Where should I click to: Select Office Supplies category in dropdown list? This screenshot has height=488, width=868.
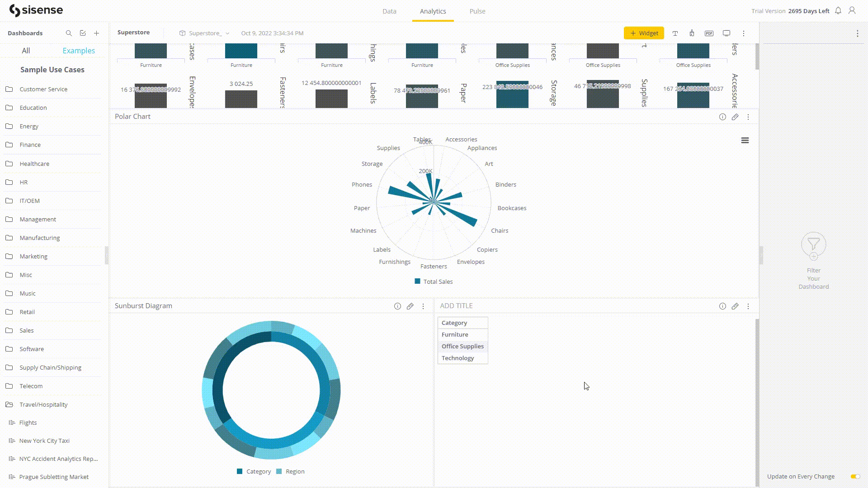coord(462,346)
